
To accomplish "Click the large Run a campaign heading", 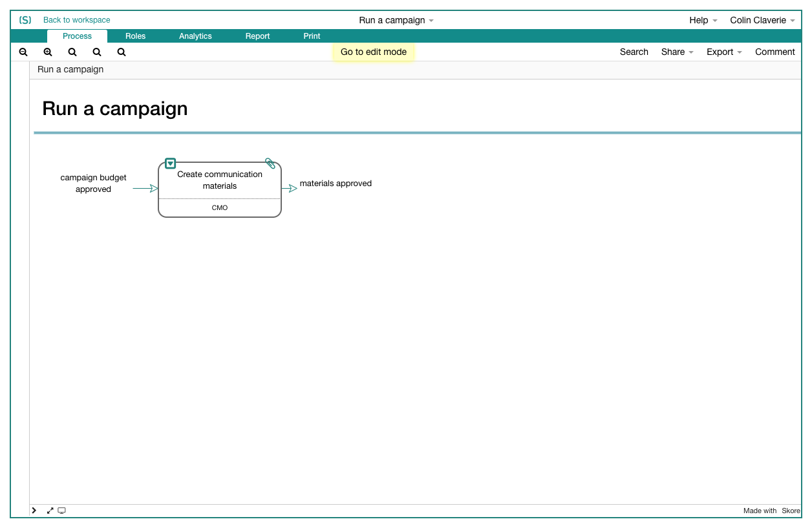I will coord(115,109).
